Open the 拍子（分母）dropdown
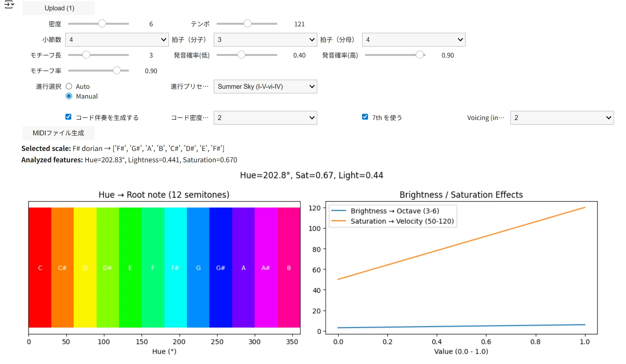Screen dimensions: 626x364 coord(414,40)
